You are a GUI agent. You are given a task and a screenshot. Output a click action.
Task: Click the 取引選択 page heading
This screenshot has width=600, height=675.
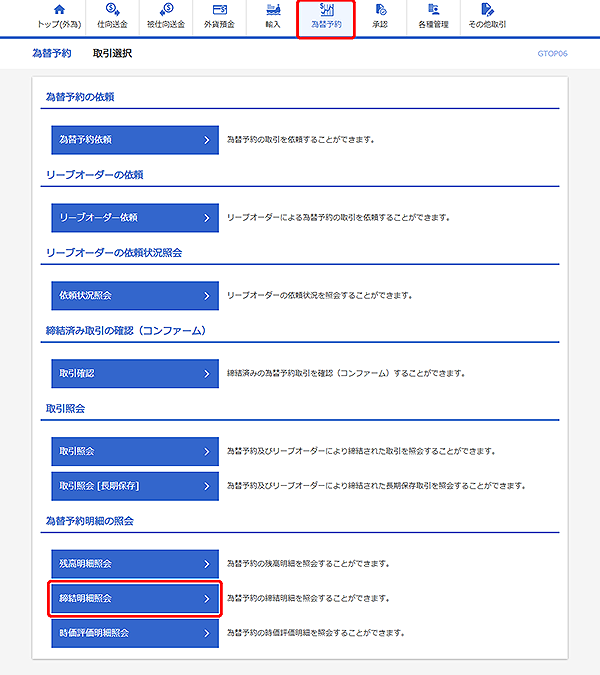pos(112,53)
